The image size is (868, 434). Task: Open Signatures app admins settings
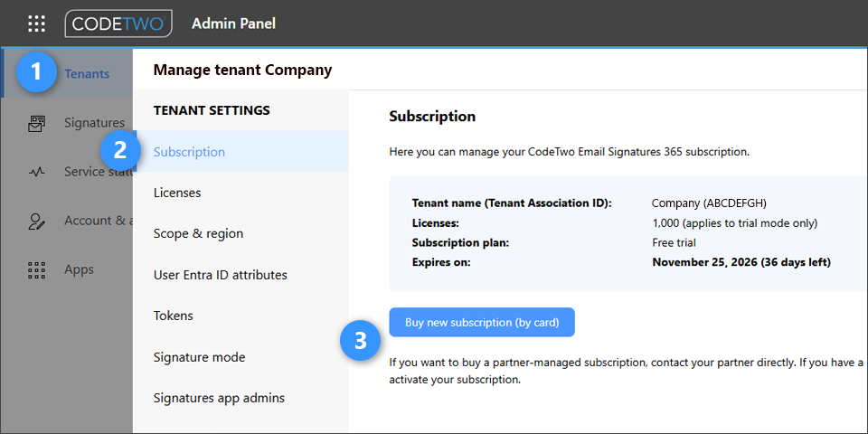point(241,398)
